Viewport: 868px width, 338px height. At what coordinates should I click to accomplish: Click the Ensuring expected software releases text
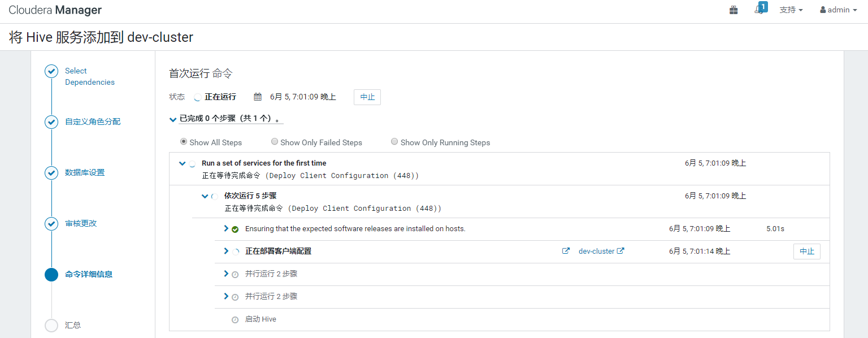[x=355, y=228]
